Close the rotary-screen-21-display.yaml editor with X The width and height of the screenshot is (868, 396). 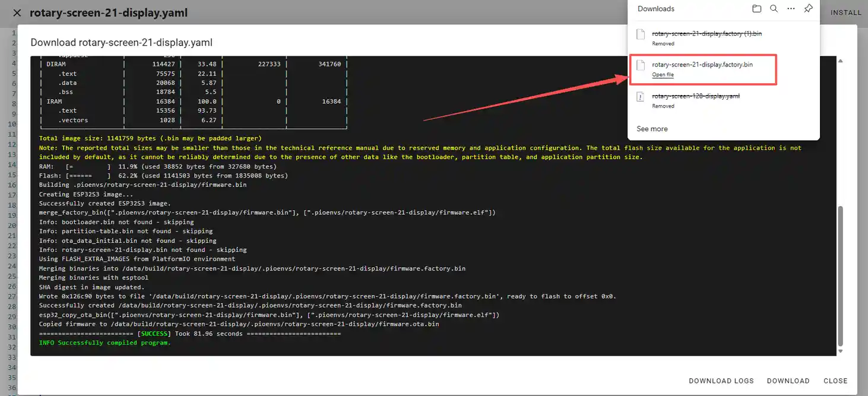[17, 12]
